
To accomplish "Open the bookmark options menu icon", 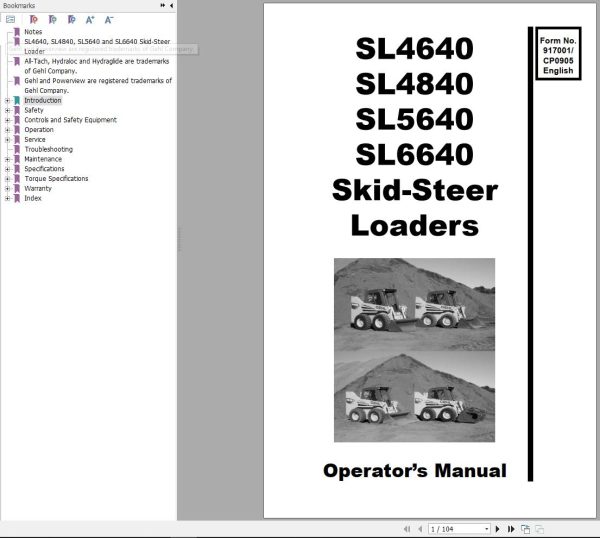I will pyautogui.click(x=10, y=19).
